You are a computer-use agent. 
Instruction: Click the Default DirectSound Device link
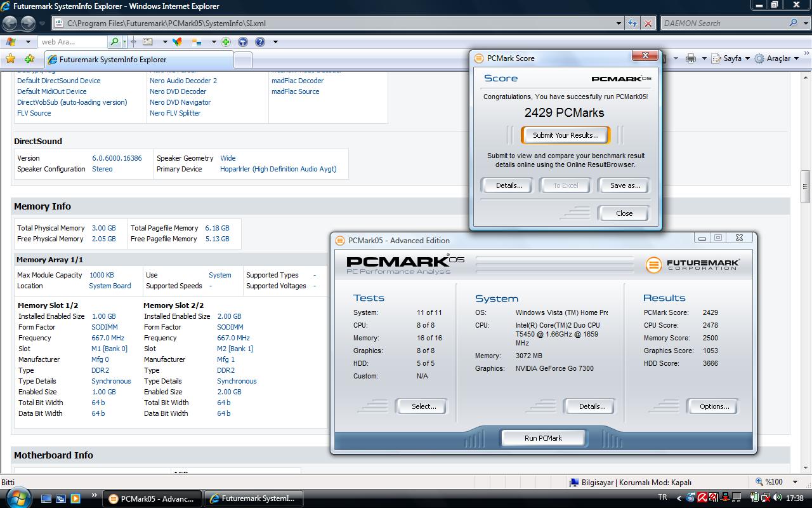pyautogui.click(x=58, y=81)
